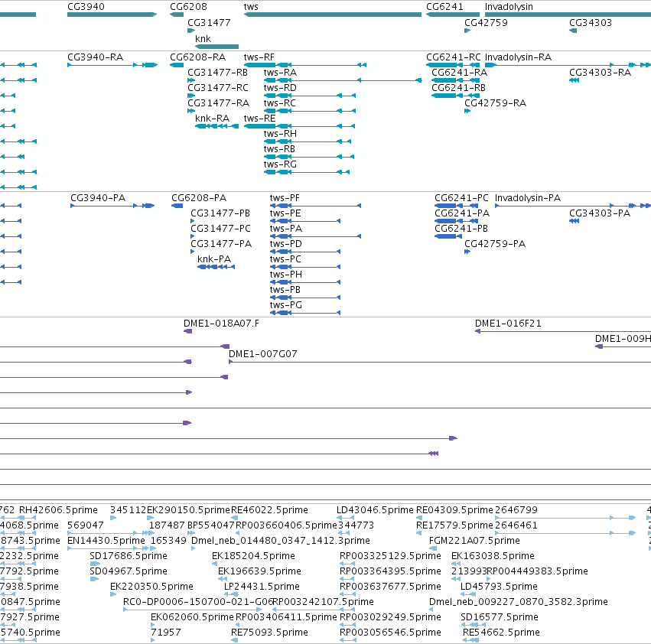The width and height of the screenshot is (651, 644).
Task: Select the DME1-018A07.F clone label
Action: 221,324
